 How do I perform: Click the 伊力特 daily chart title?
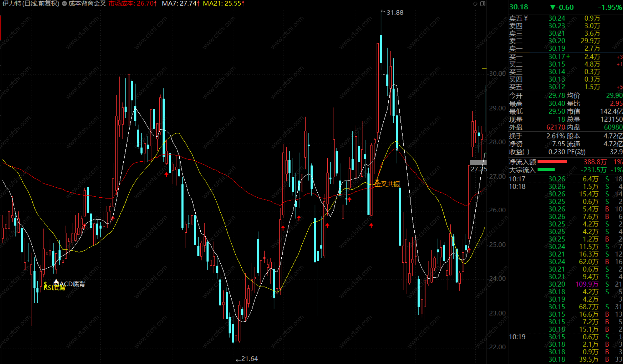pyautogui.click(x=31, y=4)
